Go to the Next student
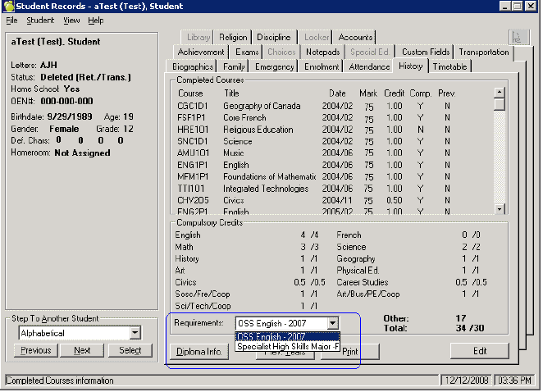The height and width of the screenshot is (392, 543). pyautogui.click(x=82, y=350)
